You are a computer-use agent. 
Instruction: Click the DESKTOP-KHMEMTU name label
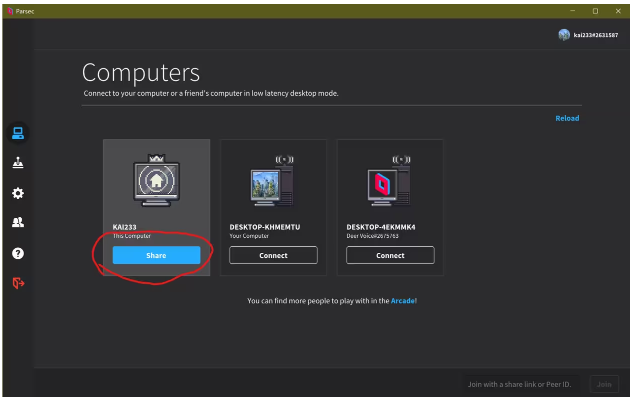[265, 227]
